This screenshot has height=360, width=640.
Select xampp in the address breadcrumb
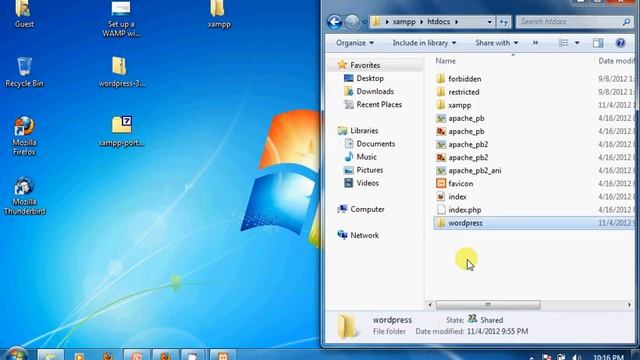tap(404, 22)
